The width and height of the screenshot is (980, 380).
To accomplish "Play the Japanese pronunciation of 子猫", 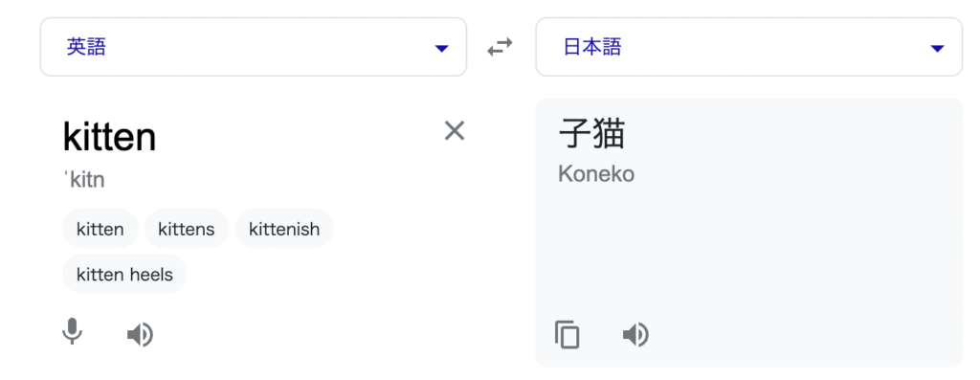I will point(635,335).
